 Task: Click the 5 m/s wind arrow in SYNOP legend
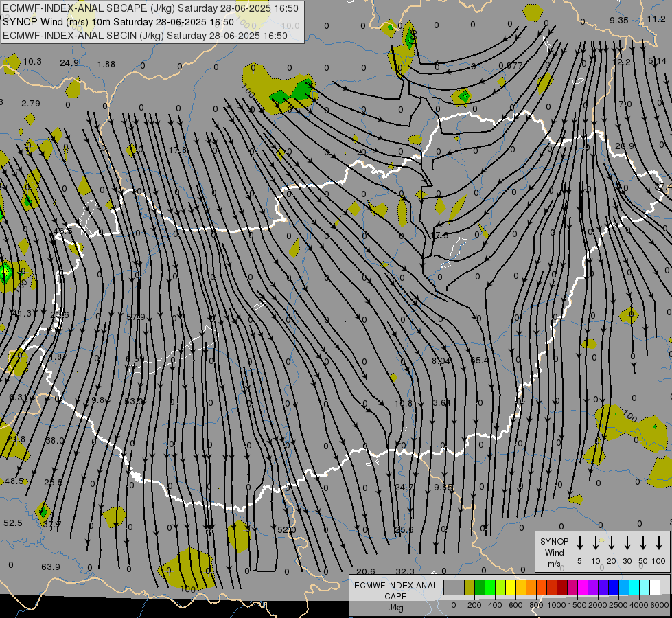coord(579,542)
